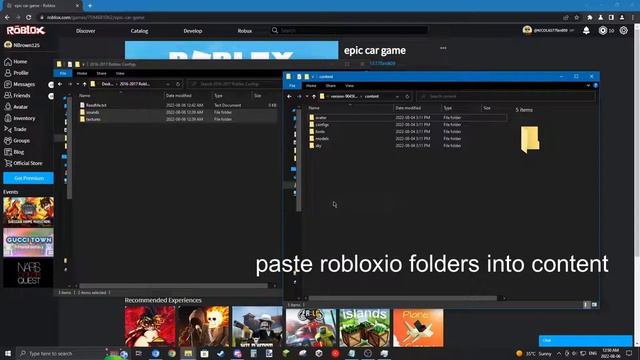Open Share tab in content window
Image resolution: width=640 pixels, height=360 pixels.
tap(331, 86)
